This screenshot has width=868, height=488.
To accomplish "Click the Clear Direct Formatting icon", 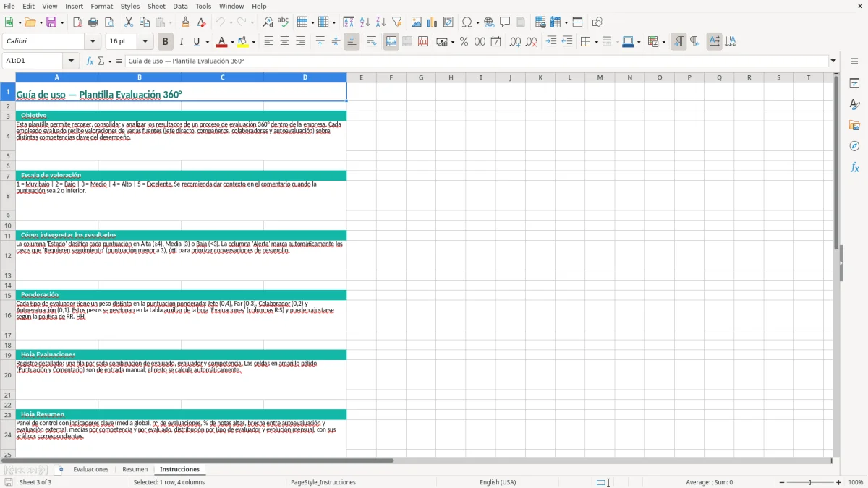I will [x=202, y=22].
